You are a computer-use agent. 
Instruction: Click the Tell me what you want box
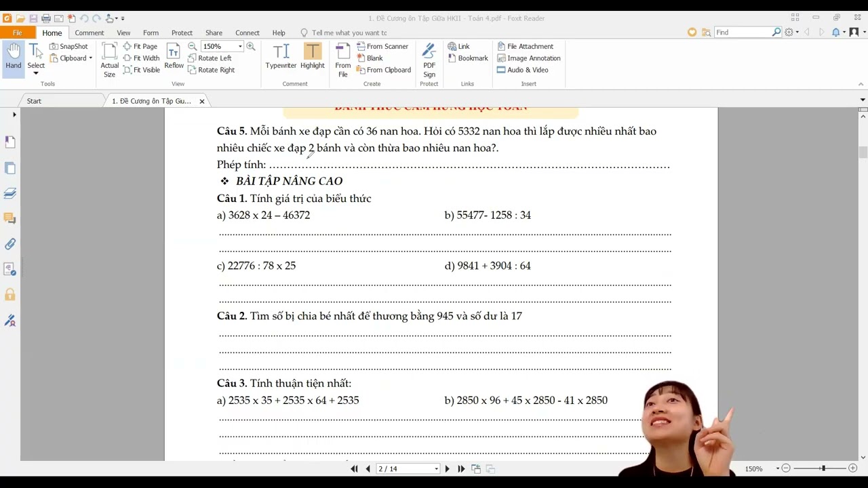(x=349, y=33)
